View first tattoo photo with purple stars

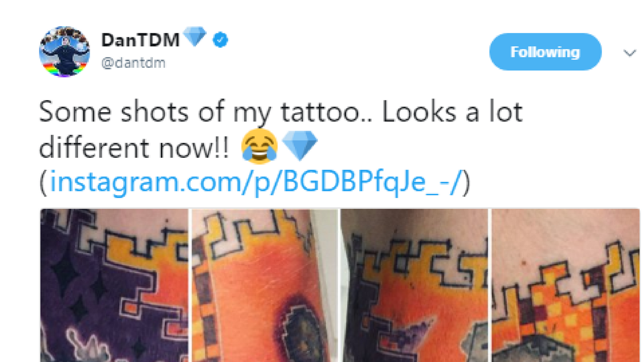click(114, 285)
